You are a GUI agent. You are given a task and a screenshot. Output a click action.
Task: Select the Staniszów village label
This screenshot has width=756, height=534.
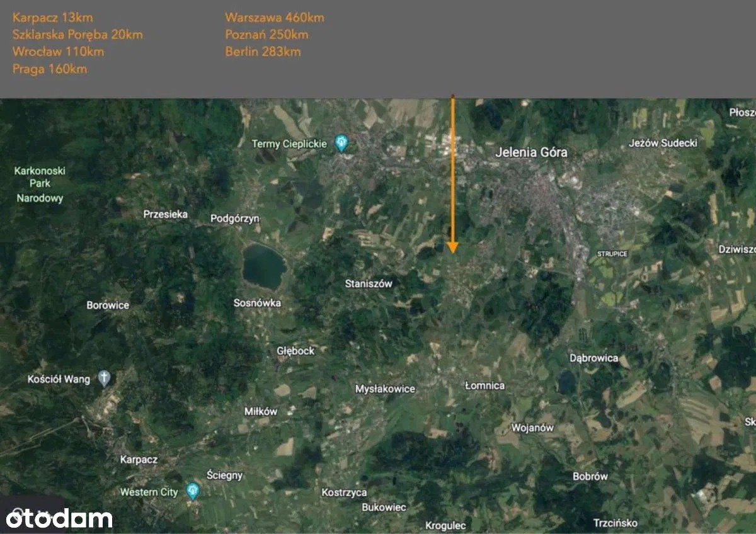(369, 283)
